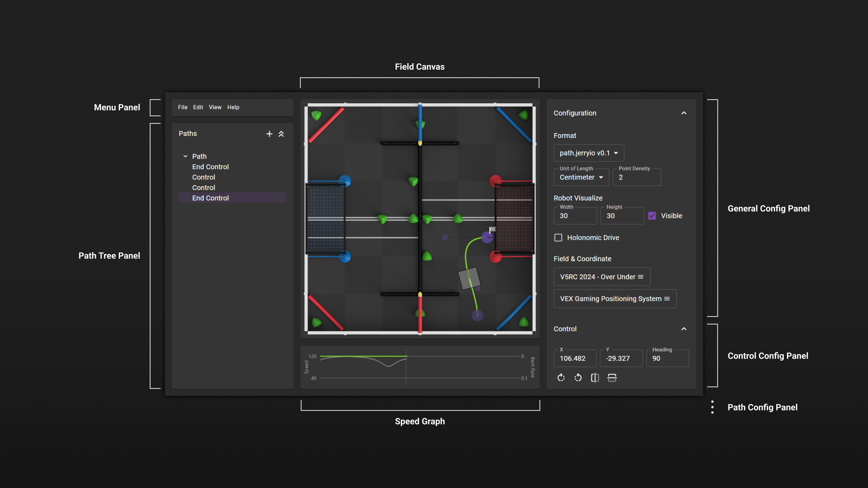This screenshot has height=488, width=868.
Task: Collapse the Path tree node
Action: [x=185, y=156]
